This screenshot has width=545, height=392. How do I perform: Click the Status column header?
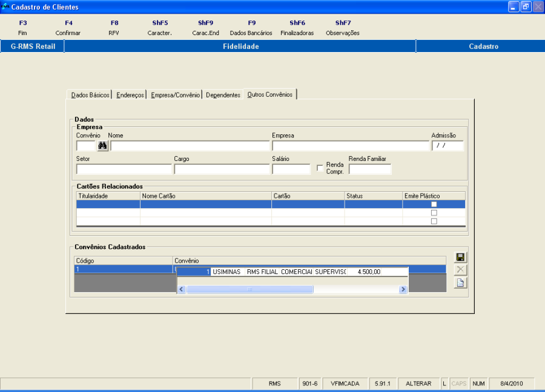(374, 196)
